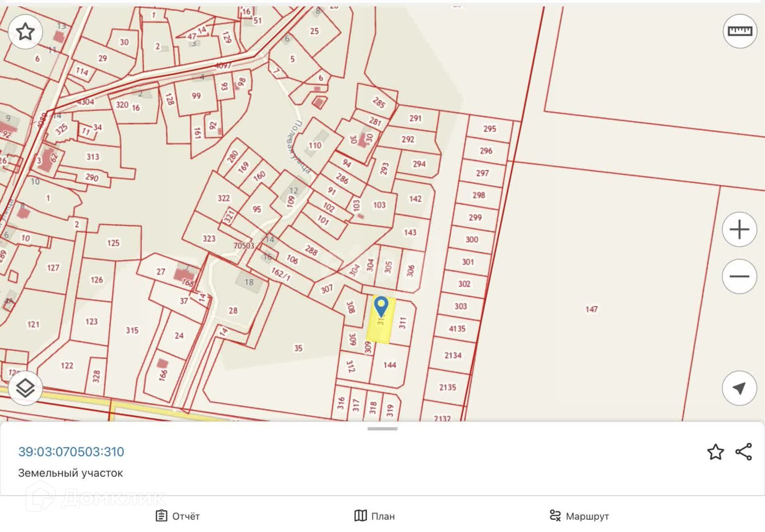Zoom in with the plus button

[x=739, y=230]
